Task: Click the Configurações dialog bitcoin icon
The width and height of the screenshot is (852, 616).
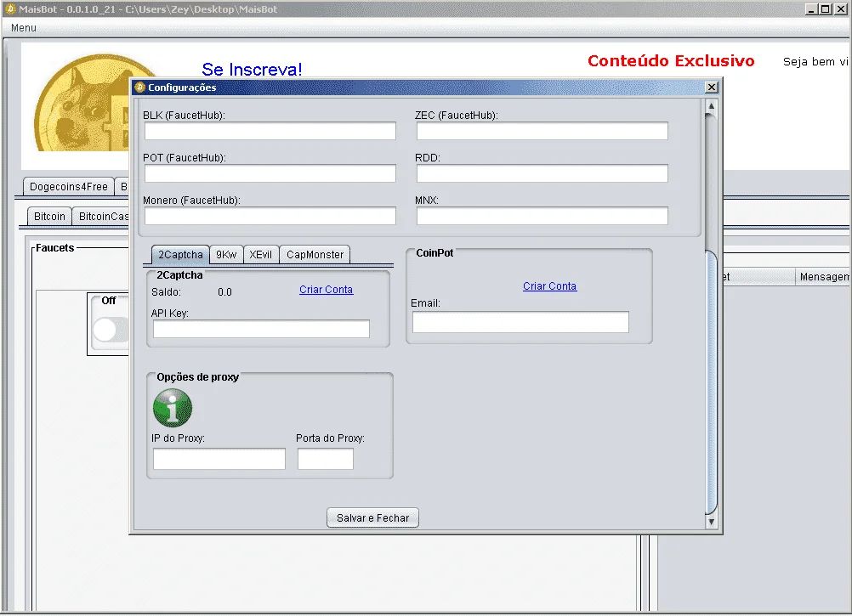Action: 139,88
